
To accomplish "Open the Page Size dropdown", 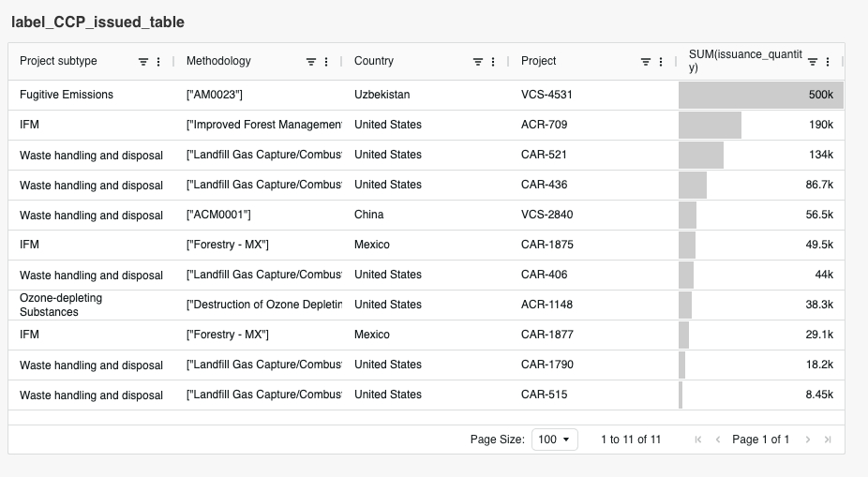I will point(555,440).
